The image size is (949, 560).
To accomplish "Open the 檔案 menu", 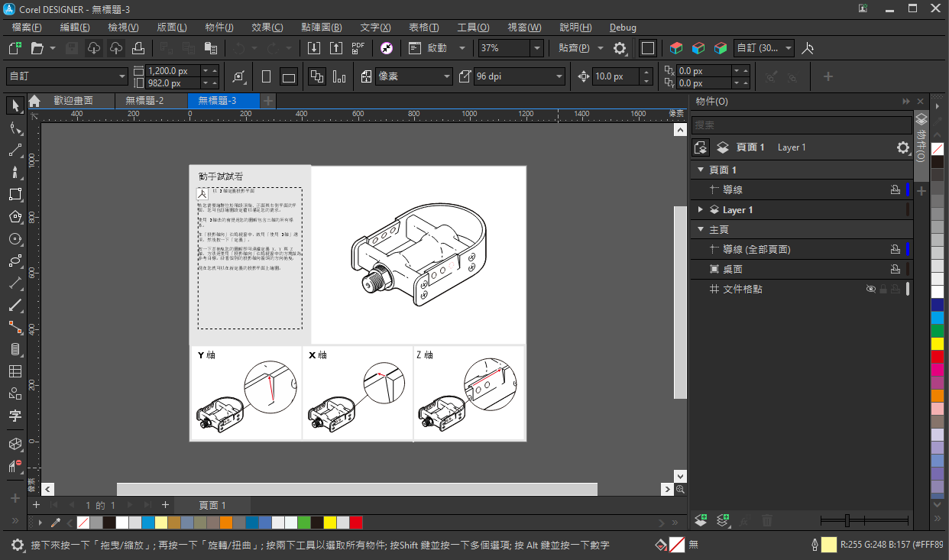I will coord(27,27).
